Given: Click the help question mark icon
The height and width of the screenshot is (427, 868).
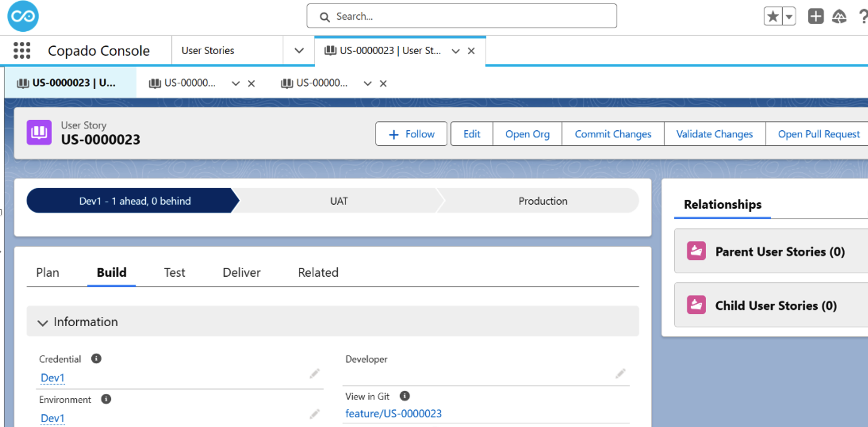Looking at the screenshot, I should 864,16.
